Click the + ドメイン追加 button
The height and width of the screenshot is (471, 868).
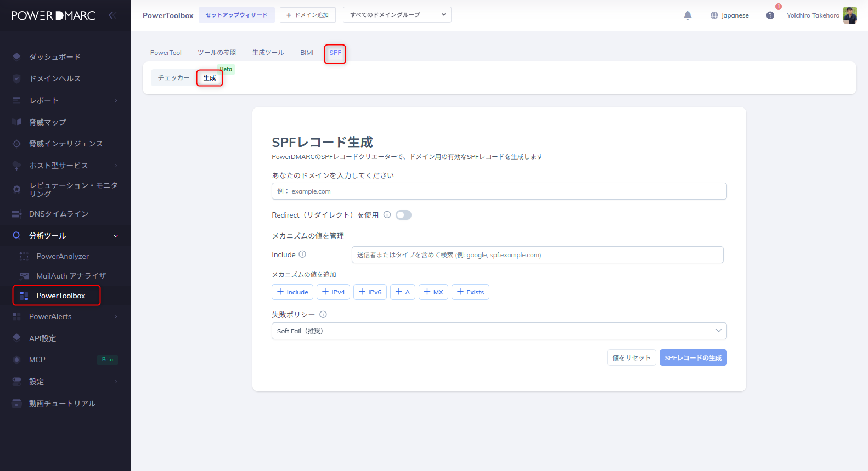click(307, 15)
